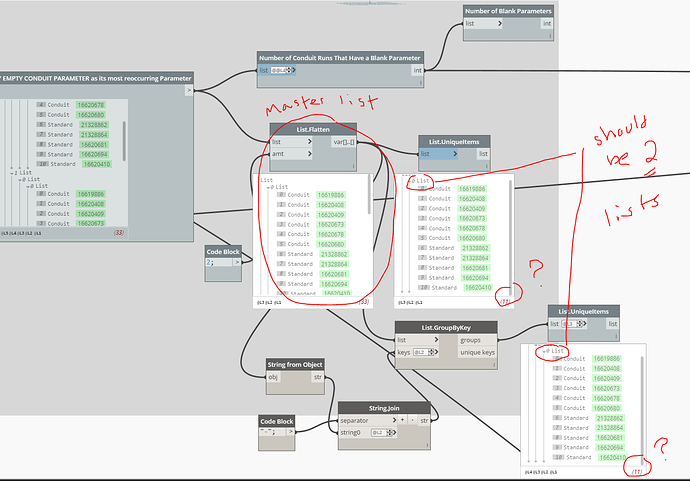Adjust the level stepper on lower List.UniqueItems list port
Viewport: 690px width, 481px height.
580,324
